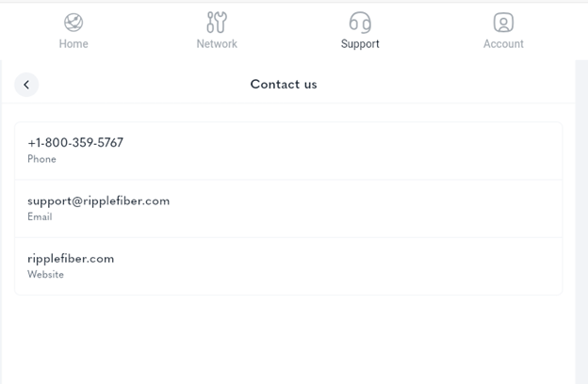Open the Account tab label
Viewport: 588px width, 384px height.
[503, 44]
